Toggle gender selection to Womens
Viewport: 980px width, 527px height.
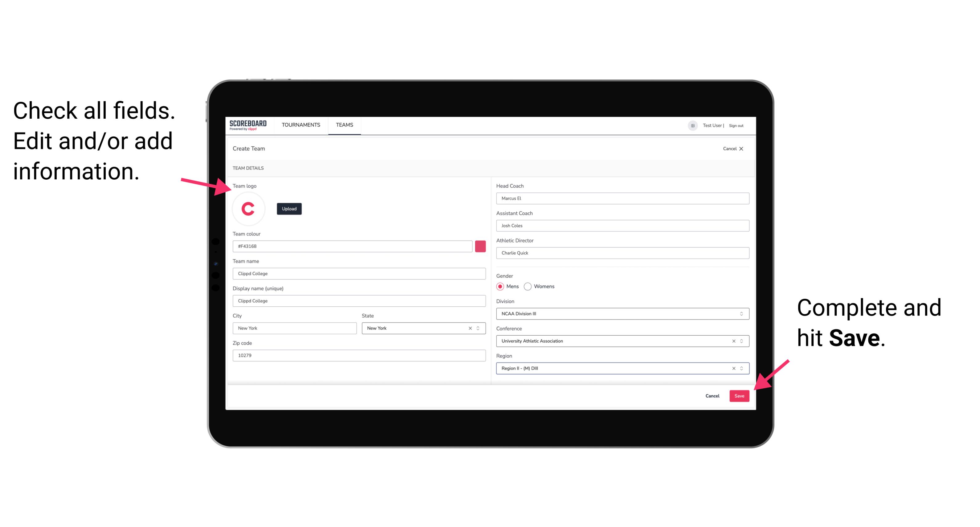(531, 286)
